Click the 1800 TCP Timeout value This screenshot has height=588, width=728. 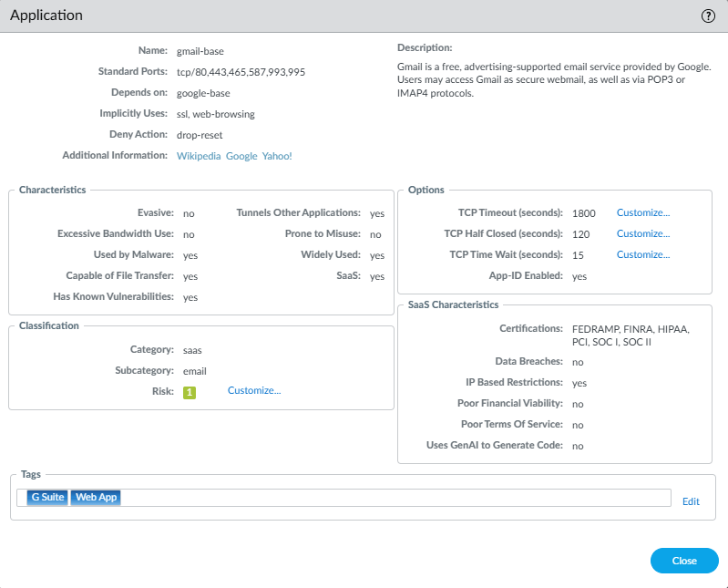(584, 213)
